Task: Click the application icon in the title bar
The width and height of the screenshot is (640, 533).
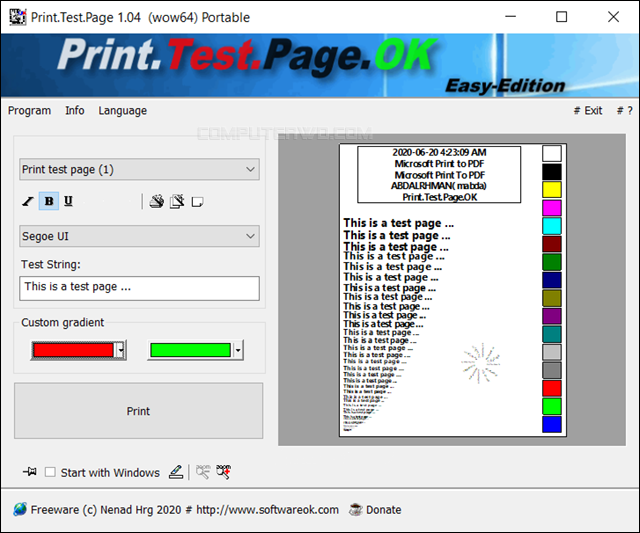Action: pos(18,17)
